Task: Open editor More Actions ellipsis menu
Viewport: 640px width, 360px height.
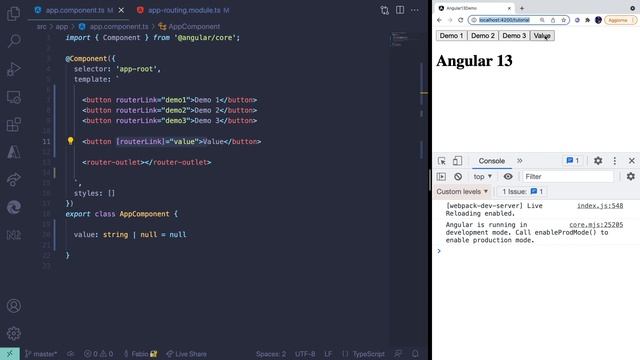Action: (x=415, y=10)
